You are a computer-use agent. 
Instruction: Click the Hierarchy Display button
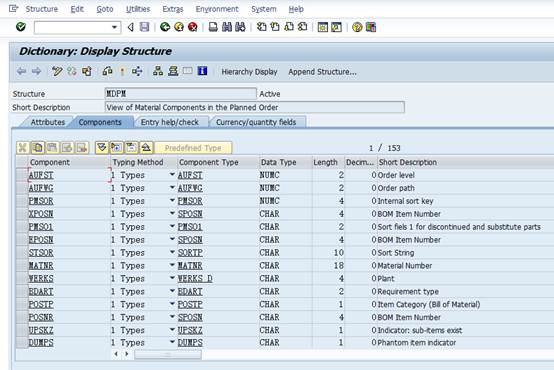pyautogui.click(x=249, y=72)
